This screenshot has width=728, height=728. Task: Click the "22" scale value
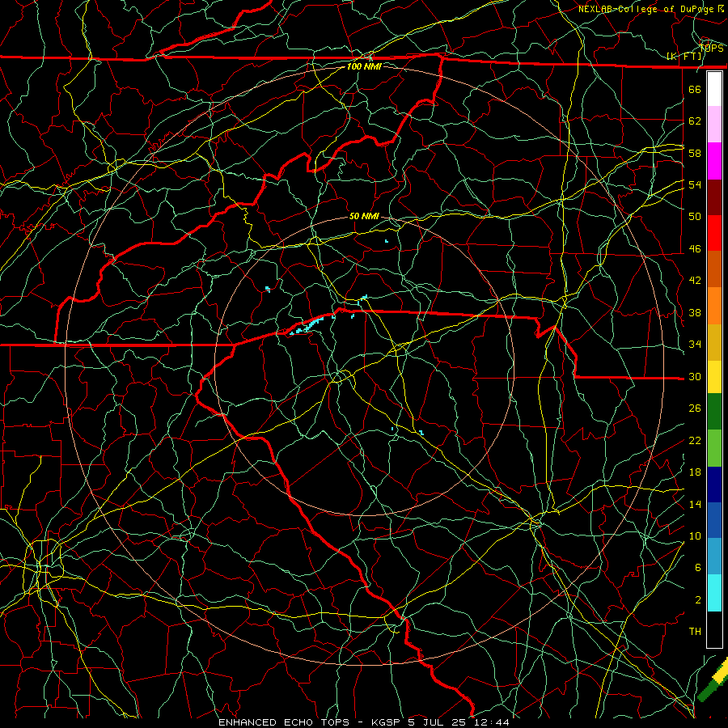pyautogui.click(x=695, y=440)
